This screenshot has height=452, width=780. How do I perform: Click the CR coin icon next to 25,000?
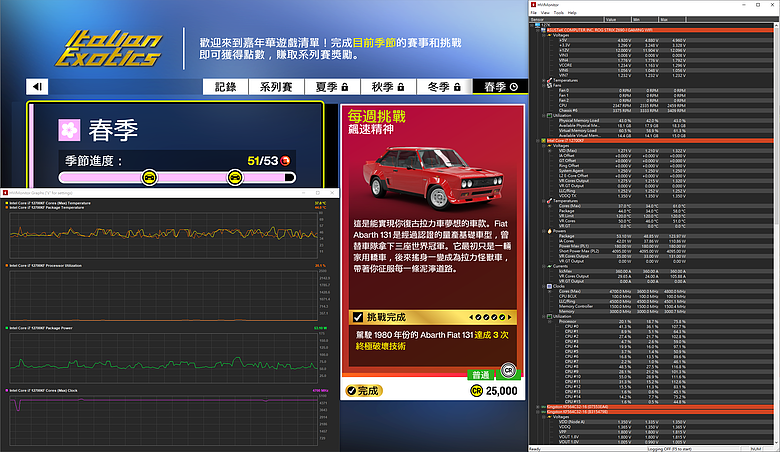pyautogui.click(x=477, y=391)
